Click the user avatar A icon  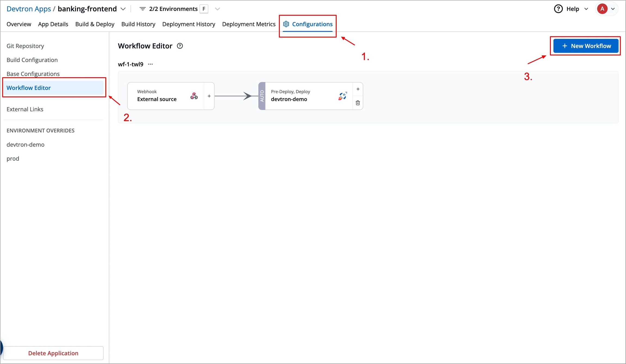pyautogui.click(x=602, y=9)
